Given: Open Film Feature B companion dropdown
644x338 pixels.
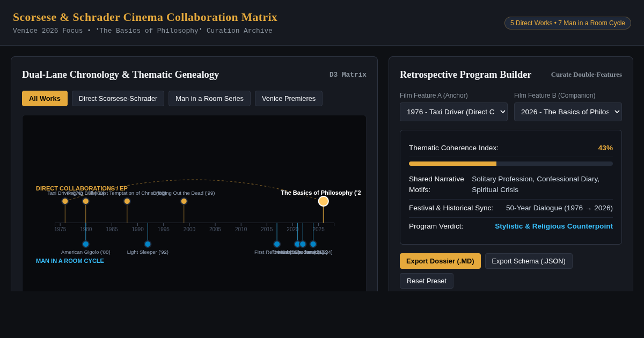Looking at the screenshot, I should pyautogui.click(x=568, y=112).
